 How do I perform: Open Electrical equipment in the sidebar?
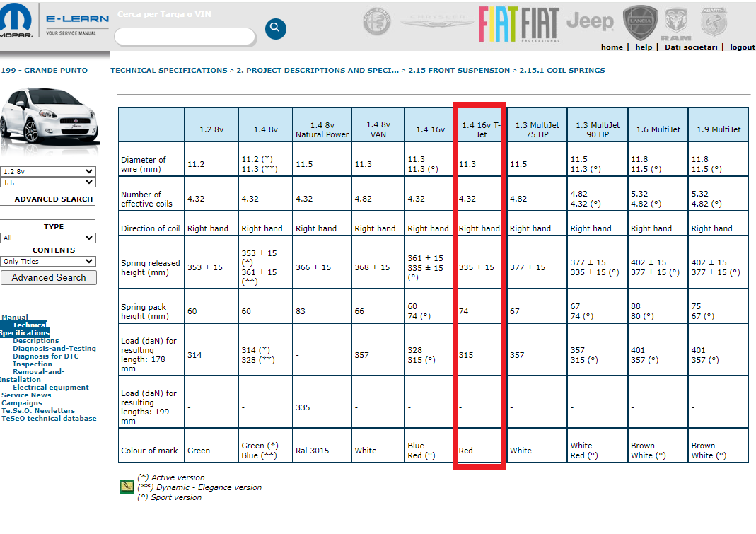click(x=51, y=387)
